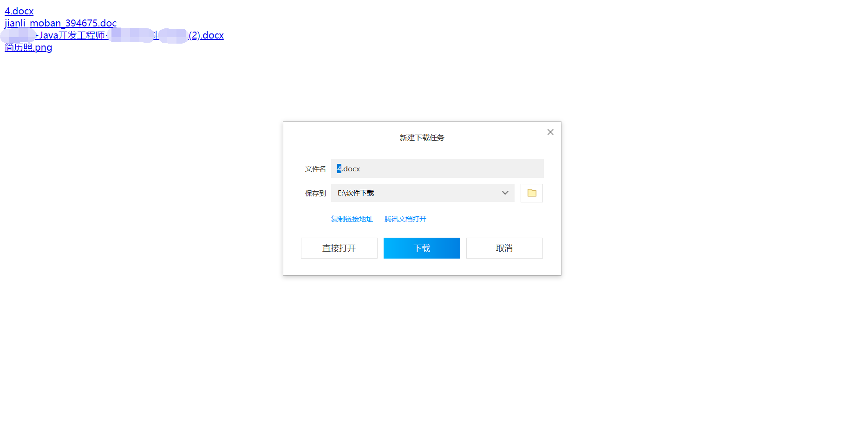Cancel the download with 取消
Screen dimensions: 868x435
tap(504, 248)
